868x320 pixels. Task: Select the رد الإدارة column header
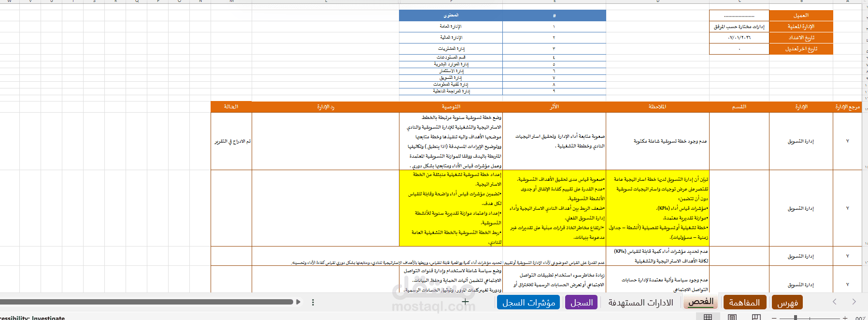click(326, 107)
